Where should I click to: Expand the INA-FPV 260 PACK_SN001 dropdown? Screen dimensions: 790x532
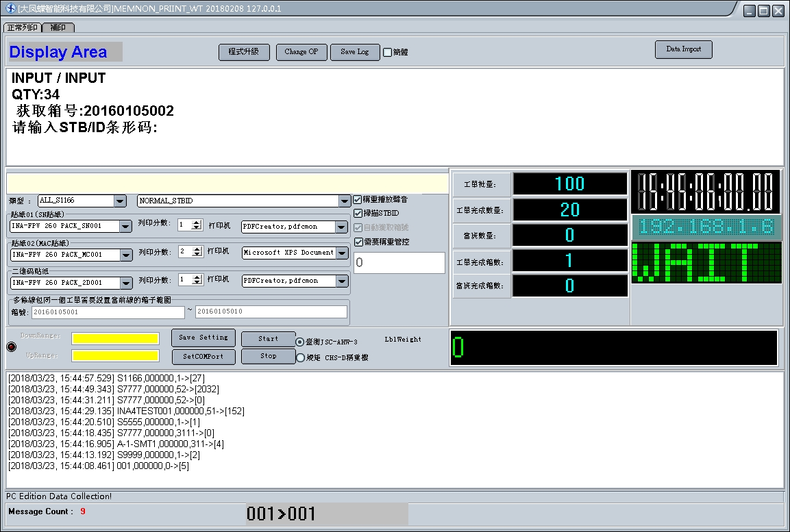tap(126, 227)
